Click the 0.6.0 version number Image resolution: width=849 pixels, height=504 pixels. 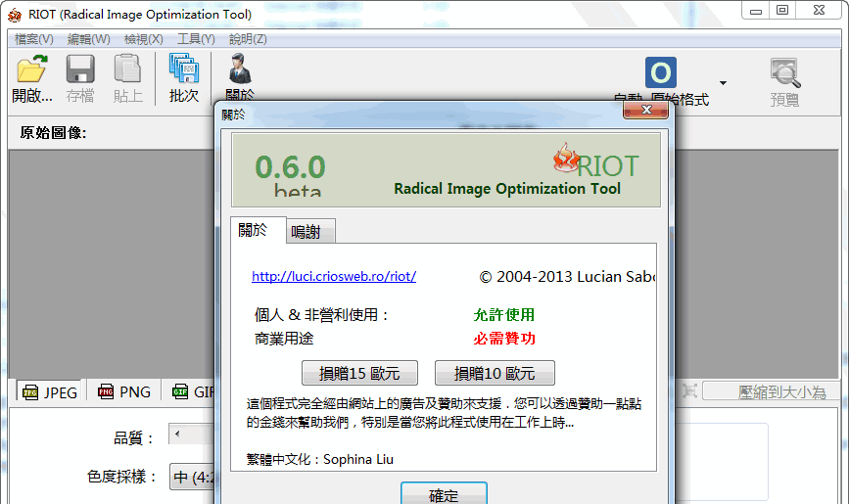tap(290, 166)
